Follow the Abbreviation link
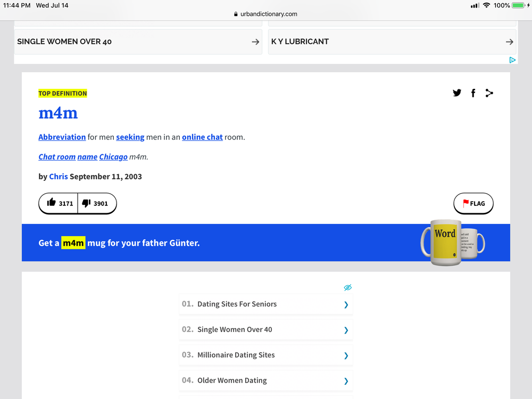The height and width of the screenshot is (399, 532). (62, 137)
